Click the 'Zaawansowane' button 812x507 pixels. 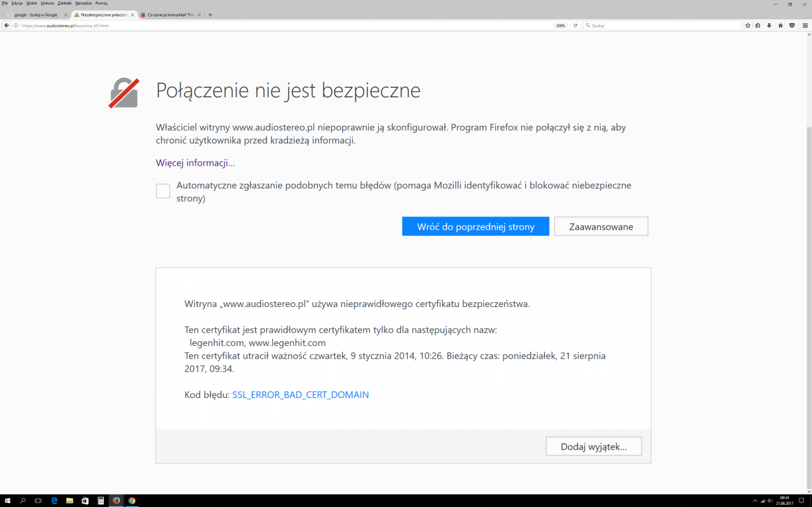click(x=601, y=226)
